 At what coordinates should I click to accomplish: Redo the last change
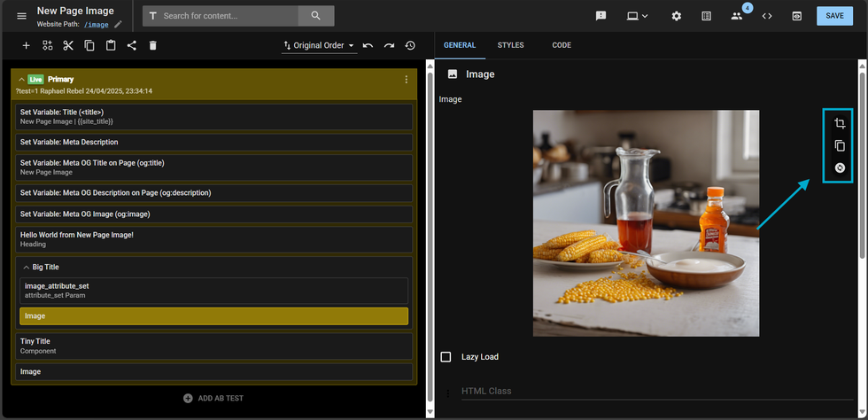pos(389,45)
